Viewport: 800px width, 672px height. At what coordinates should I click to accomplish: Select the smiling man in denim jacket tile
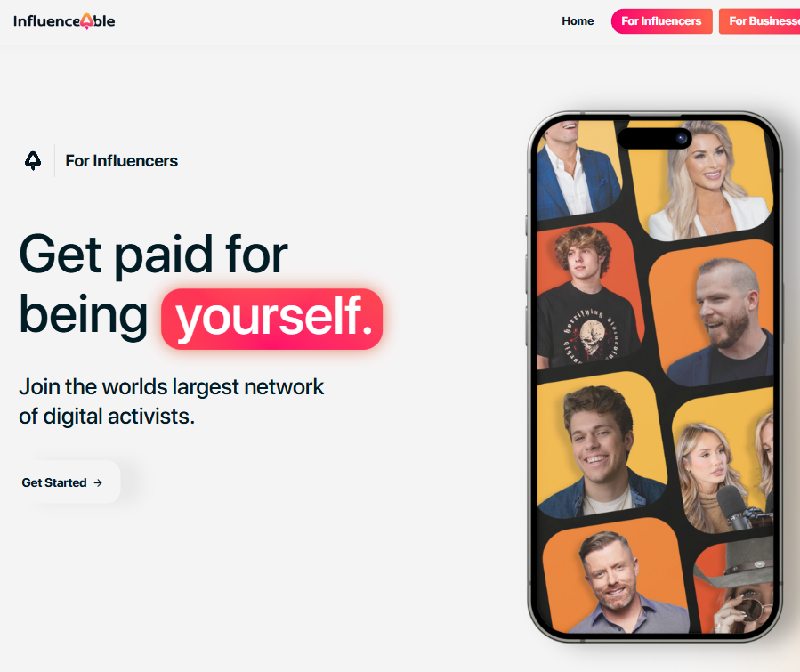pyautogui.click(x=601, y=444)
